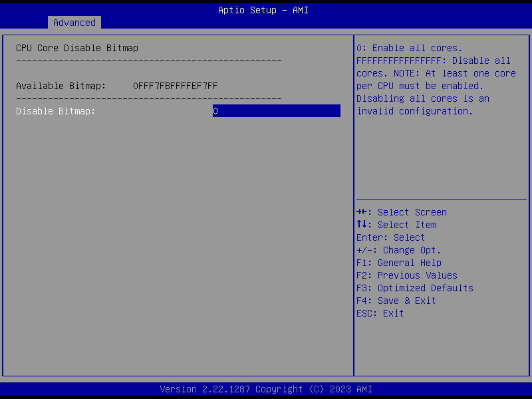Click the '0: Enable all cores' help text

click(x=409, y=48)
